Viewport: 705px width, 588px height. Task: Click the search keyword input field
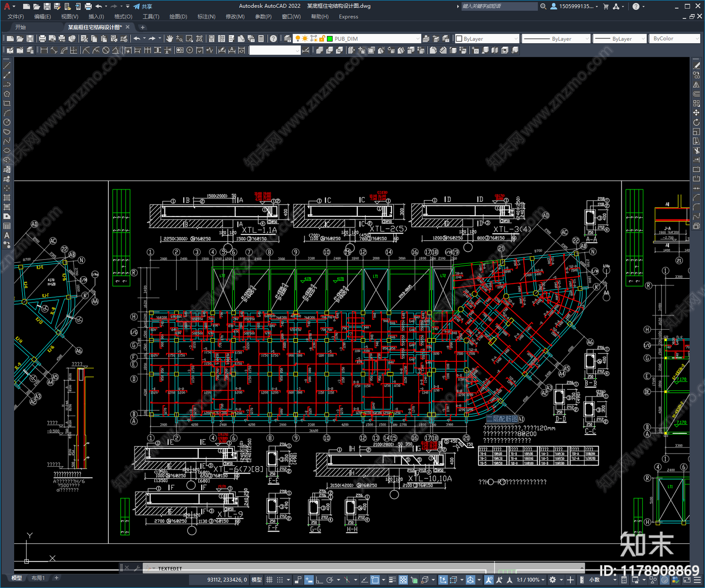pos(499,6)
